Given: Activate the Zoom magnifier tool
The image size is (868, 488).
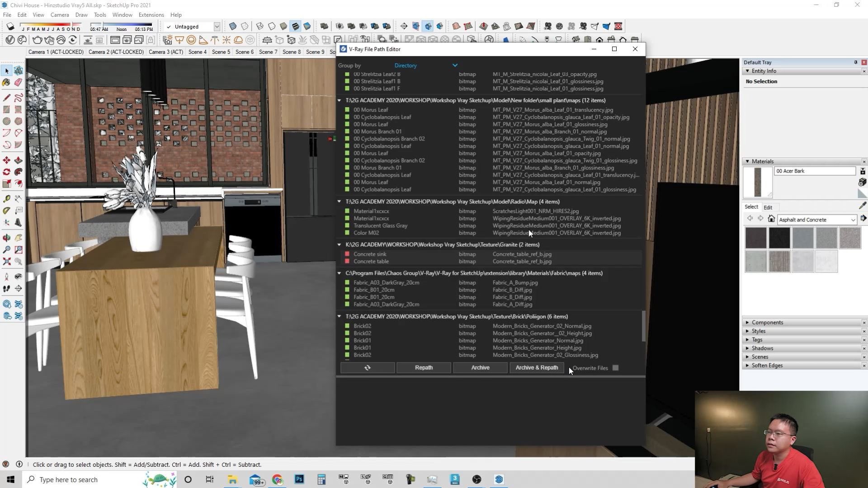Looking at the screenshot, I should tap(7, 249).
